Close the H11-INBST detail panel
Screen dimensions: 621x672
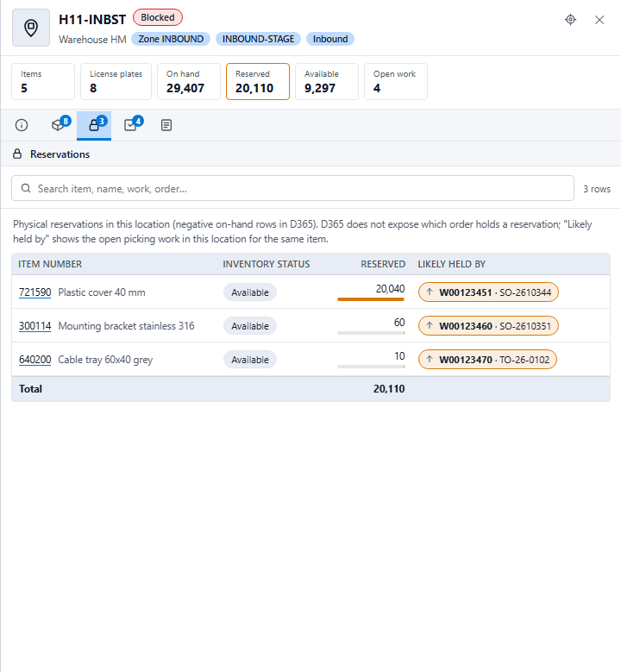click(599, 20)
